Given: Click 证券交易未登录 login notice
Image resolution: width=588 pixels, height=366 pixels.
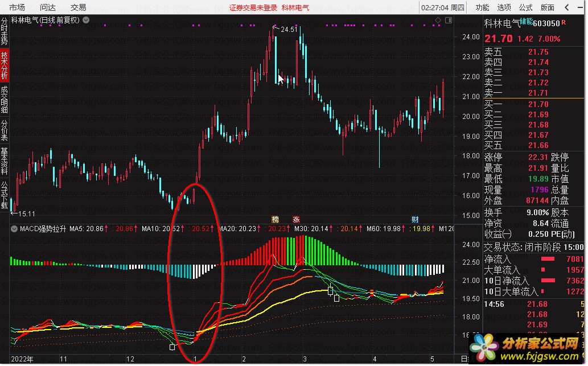Looking at the screenshot, I should coord(253,8).
